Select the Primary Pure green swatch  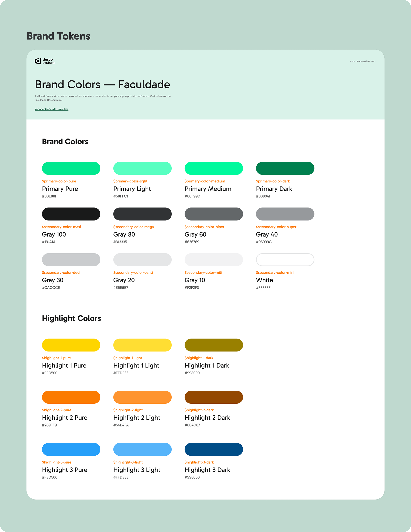tap(71, 168)
